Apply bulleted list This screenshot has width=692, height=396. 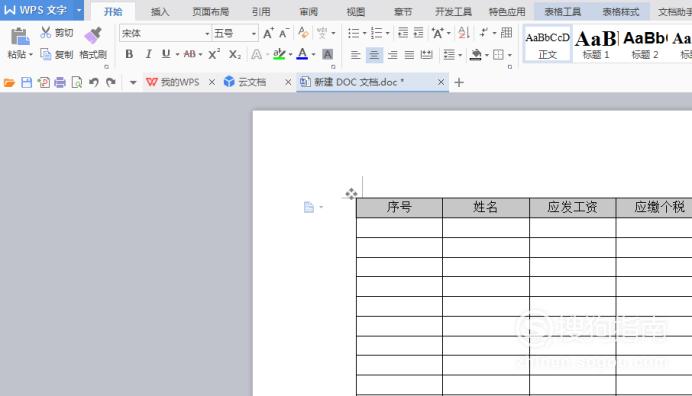(354, 33)
